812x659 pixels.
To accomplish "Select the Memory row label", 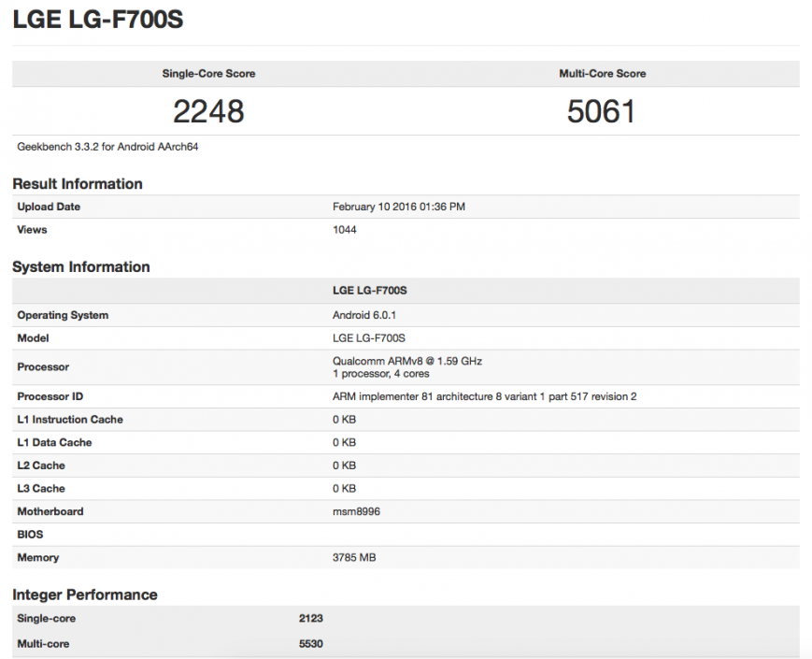I will click(37, 557).
